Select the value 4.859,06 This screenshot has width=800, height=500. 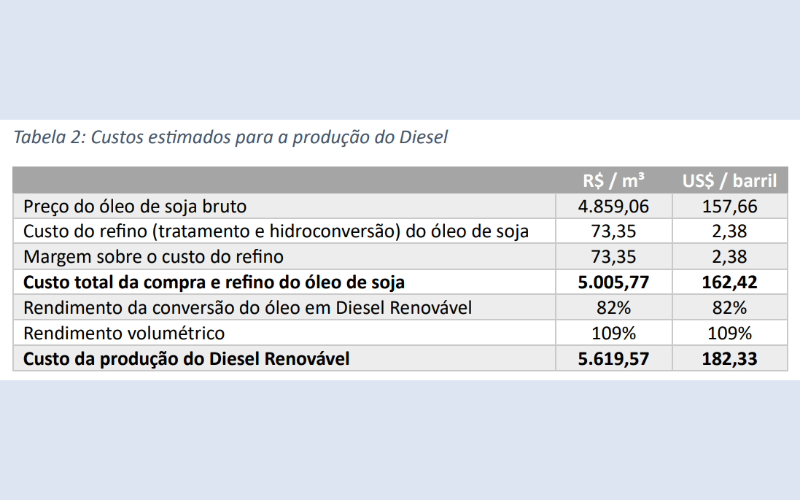click(613, 206)
